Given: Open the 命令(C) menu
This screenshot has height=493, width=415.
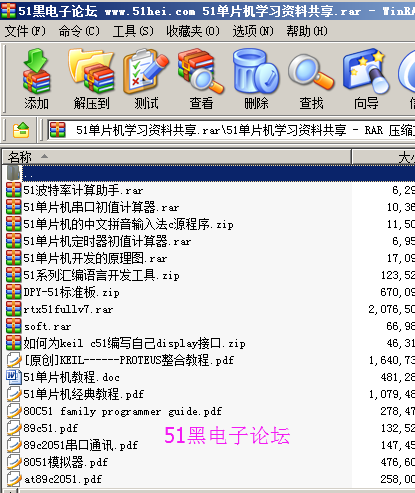Looking at the screenshot, I should coord(79,31).
